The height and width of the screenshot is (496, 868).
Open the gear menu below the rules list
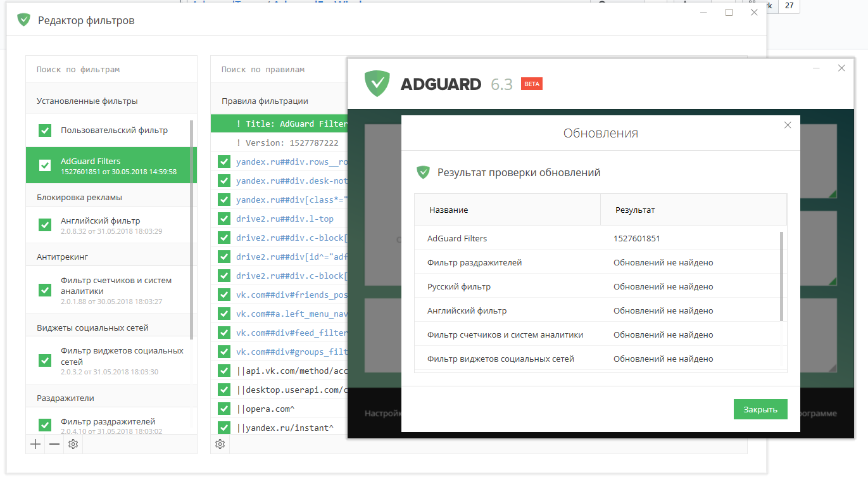(x=220, y=444)
